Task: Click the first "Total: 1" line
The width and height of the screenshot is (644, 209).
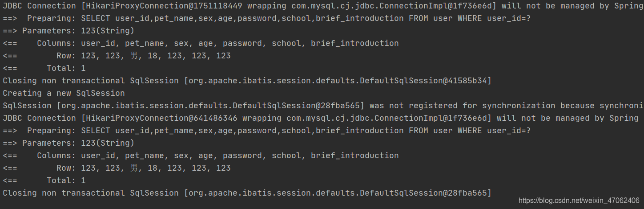Action: (x=44, y=68)
